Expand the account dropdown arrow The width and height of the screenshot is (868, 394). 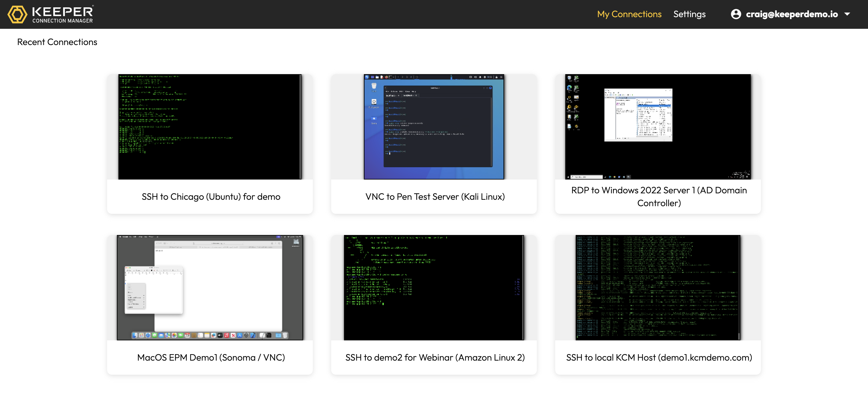[847, 14]
